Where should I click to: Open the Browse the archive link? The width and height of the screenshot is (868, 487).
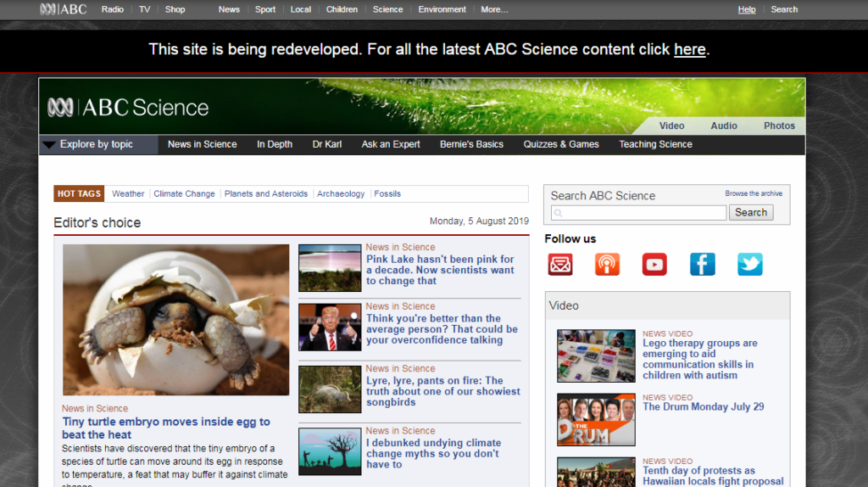coord(754,193)
